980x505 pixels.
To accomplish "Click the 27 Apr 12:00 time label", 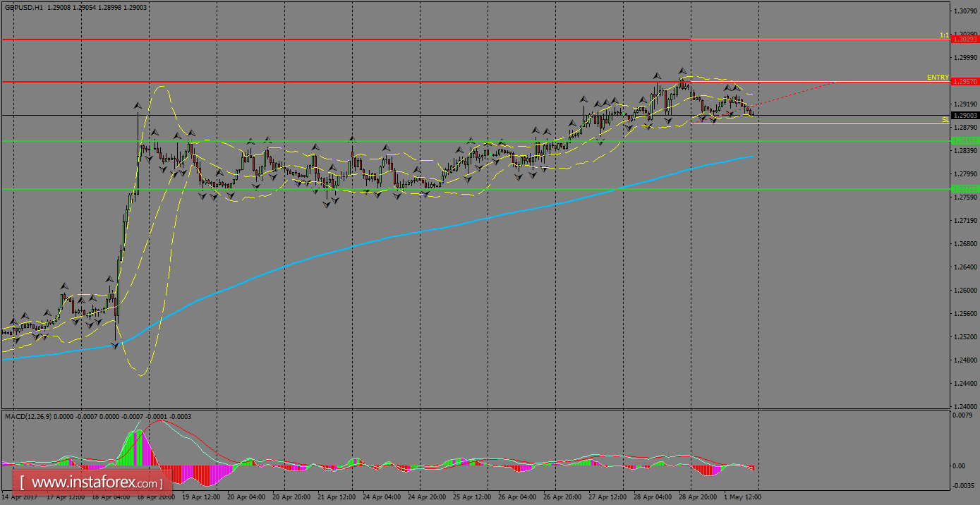I will click(607, 497).
